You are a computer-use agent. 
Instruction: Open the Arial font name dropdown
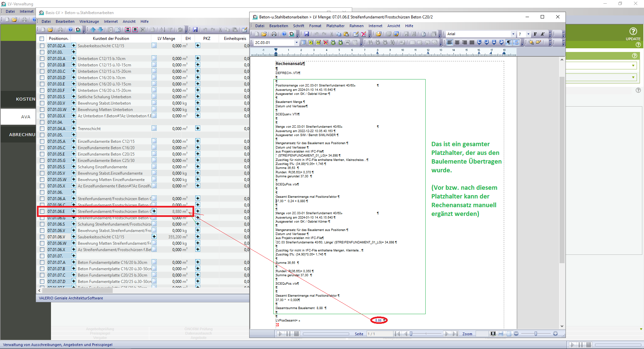click(x=513, y=34)
